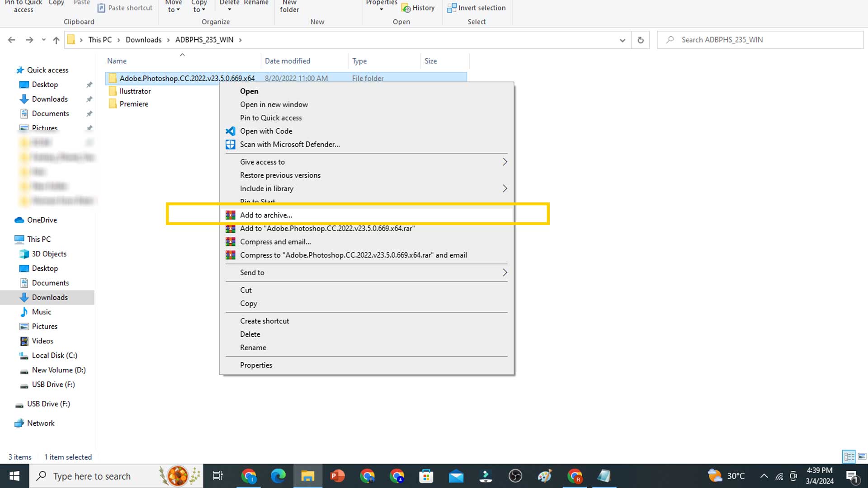Viewport: 868px width, 488px height.
Task: Select 'Cut' in the context menu
Action: pos(246,290)
